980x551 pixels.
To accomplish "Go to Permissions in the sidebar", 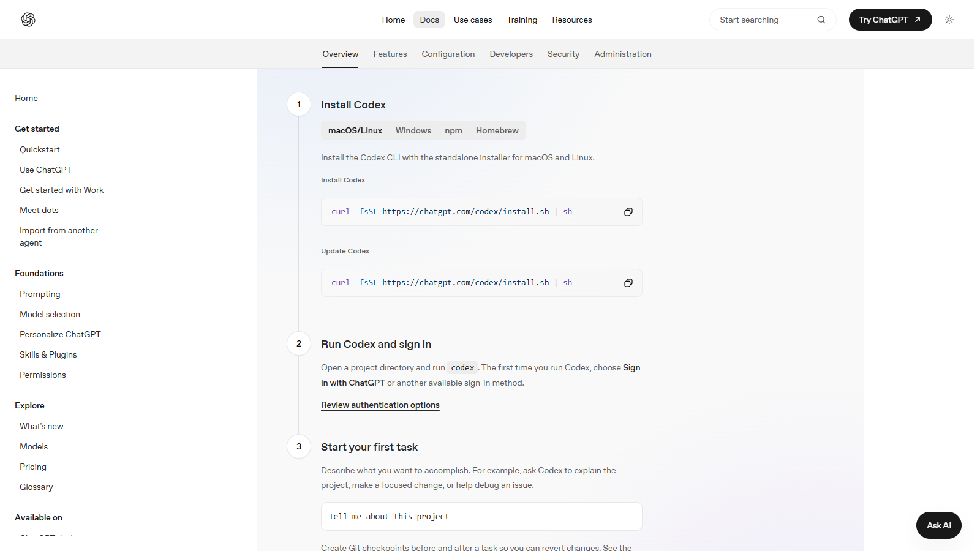I will tap(43, 375).
